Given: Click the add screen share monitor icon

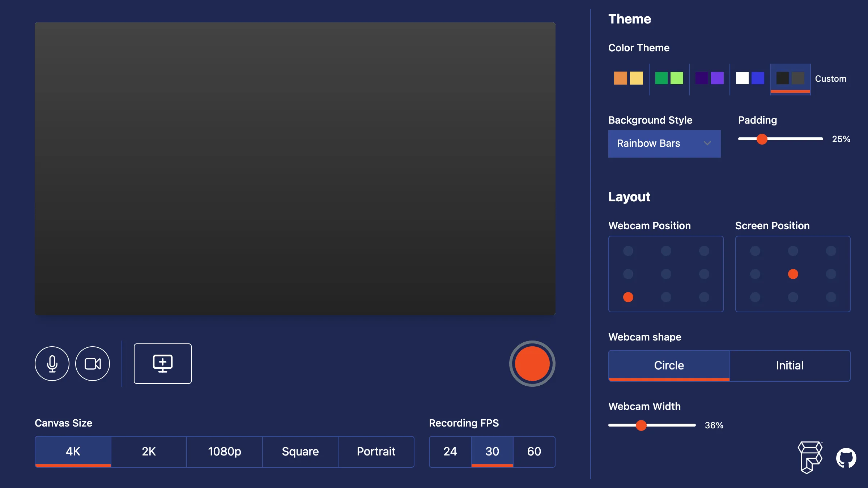Looking at the screenshot, I should tap(163, 364).
